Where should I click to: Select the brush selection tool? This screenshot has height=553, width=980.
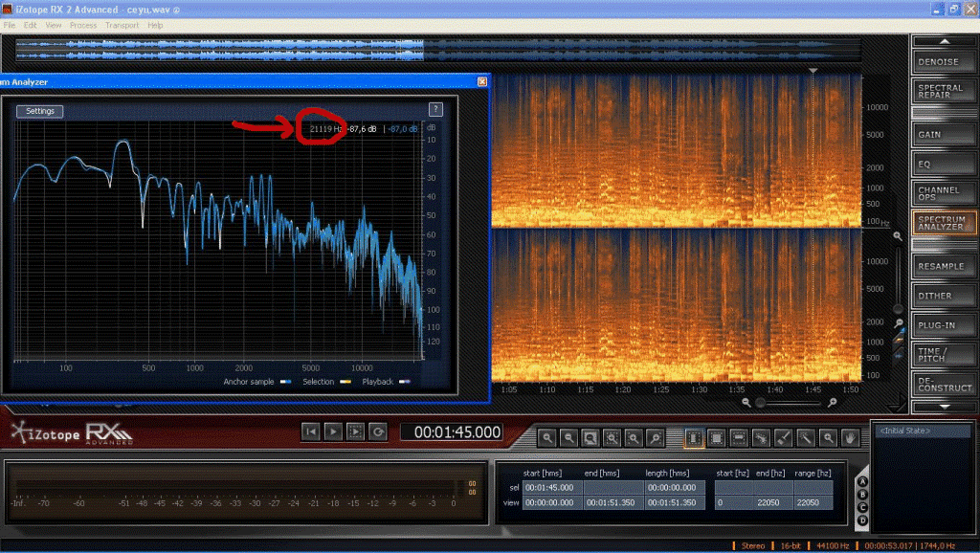(x=784, y=438)
